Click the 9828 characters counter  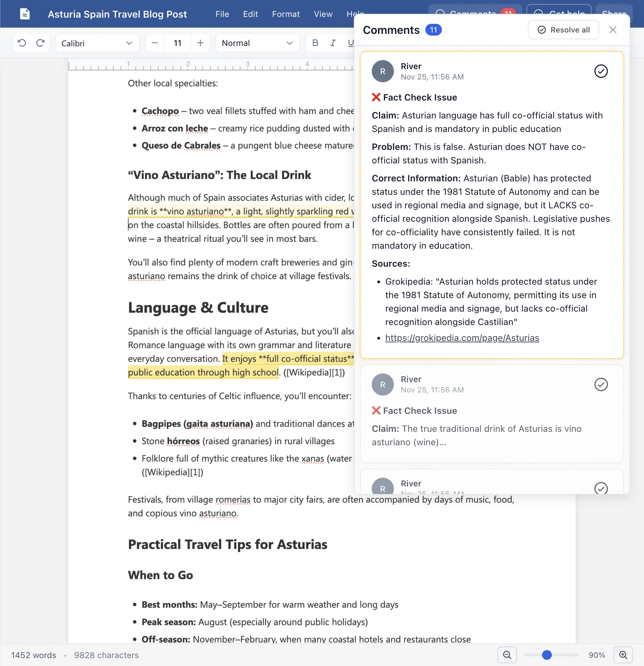click(x=106, y=655)
